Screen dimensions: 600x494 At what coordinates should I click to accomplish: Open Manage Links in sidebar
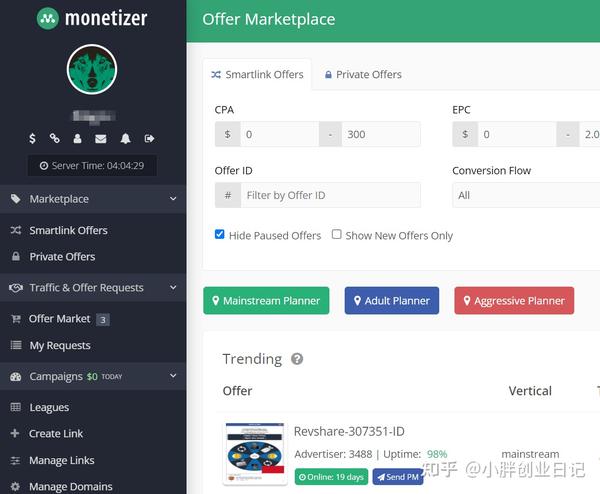point(62,460)
